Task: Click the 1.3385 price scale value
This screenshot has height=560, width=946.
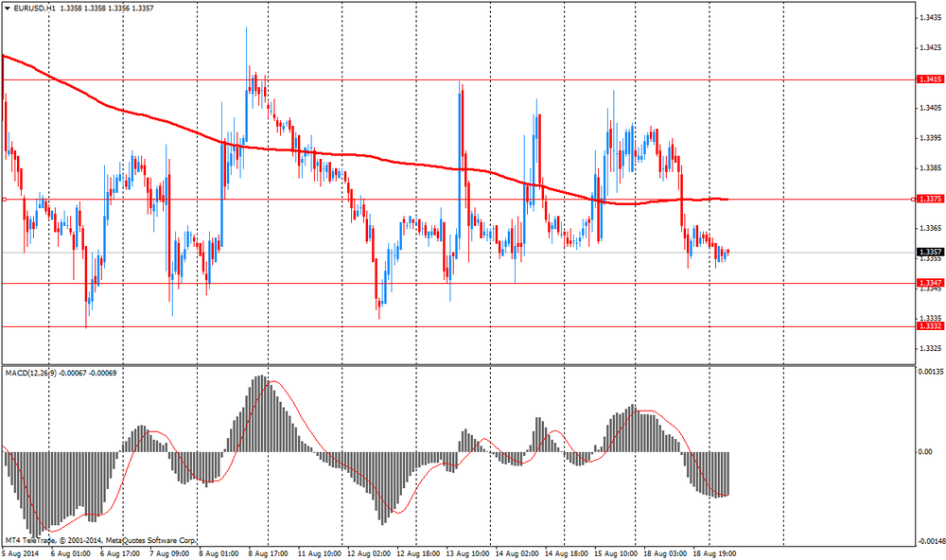Action: 930,167
